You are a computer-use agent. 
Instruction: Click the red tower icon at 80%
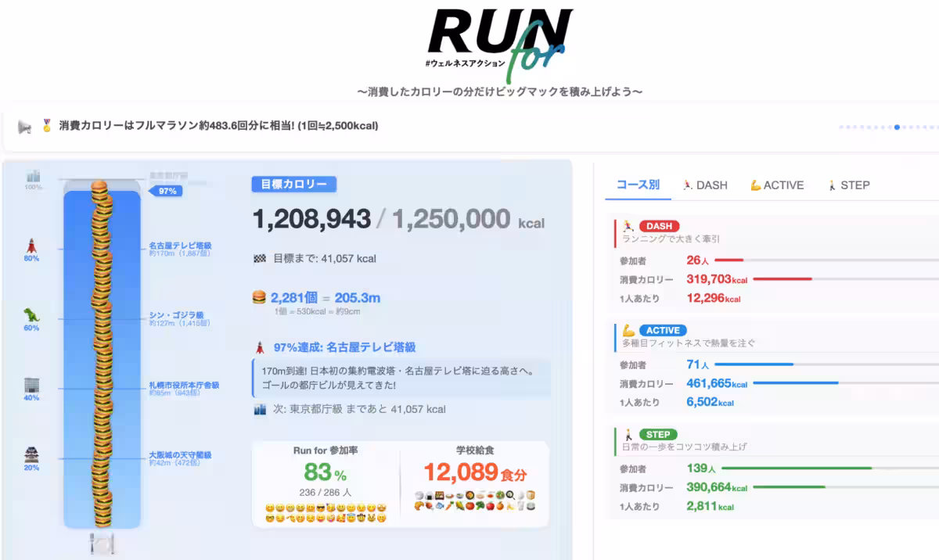[32, 244]
